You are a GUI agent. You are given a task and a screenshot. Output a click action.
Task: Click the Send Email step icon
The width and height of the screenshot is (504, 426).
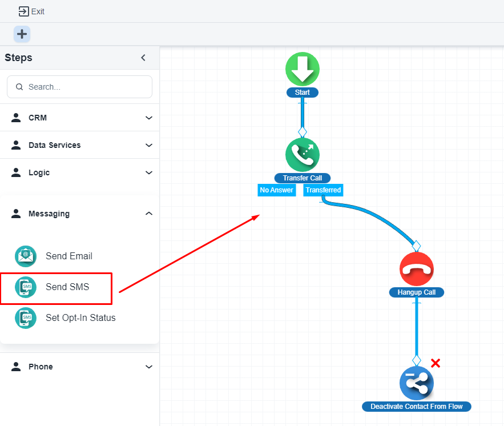[x=26, y=256]
